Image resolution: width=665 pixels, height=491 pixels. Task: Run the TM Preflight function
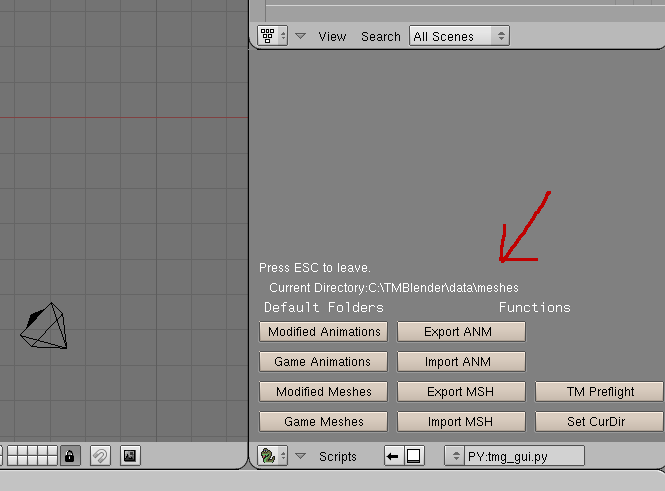(x=599, y=391)
